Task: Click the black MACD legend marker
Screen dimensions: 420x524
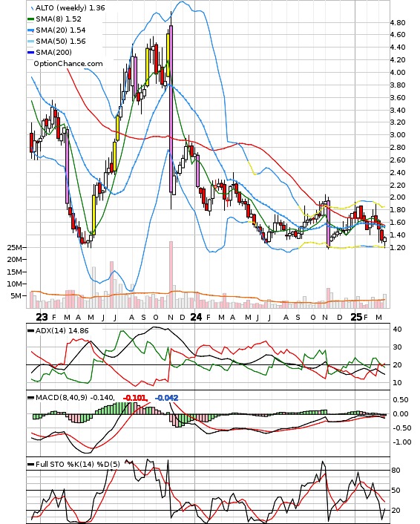Action: [30, 398]
